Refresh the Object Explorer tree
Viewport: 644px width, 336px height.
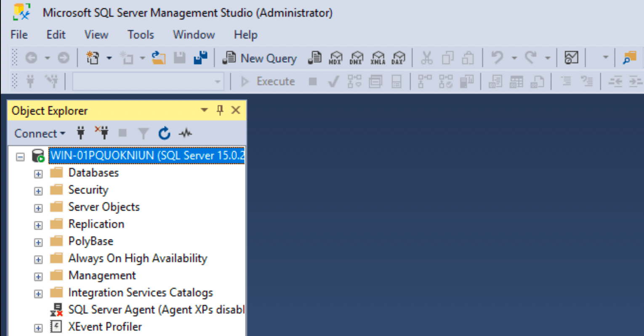[164, 133]
